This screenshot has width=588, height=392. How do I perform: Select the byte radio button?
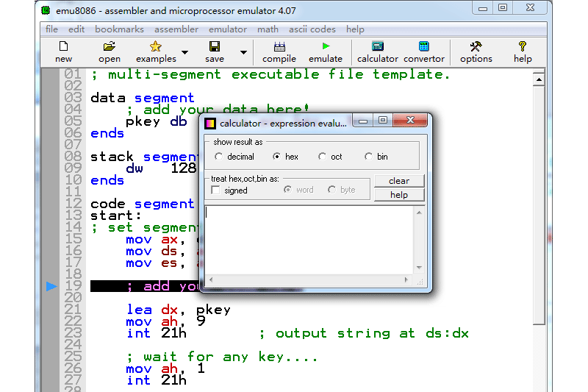coord(331,190)
